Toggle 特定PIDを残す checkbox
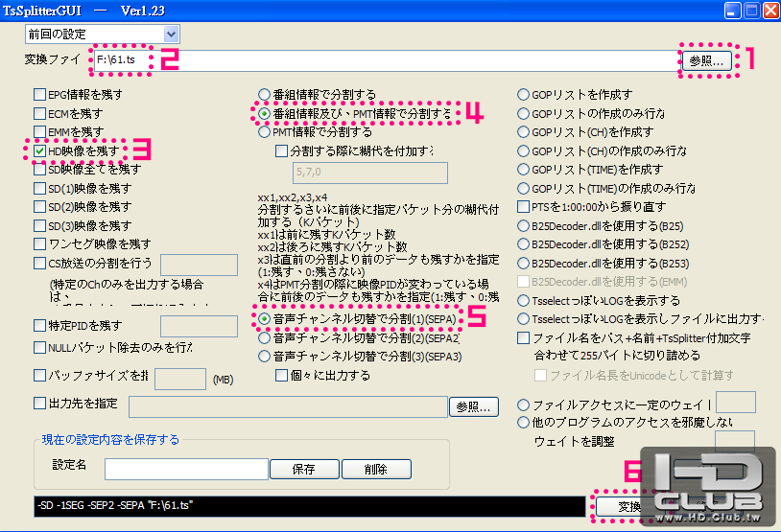The image size is (781, 532). tap(40, 326)
